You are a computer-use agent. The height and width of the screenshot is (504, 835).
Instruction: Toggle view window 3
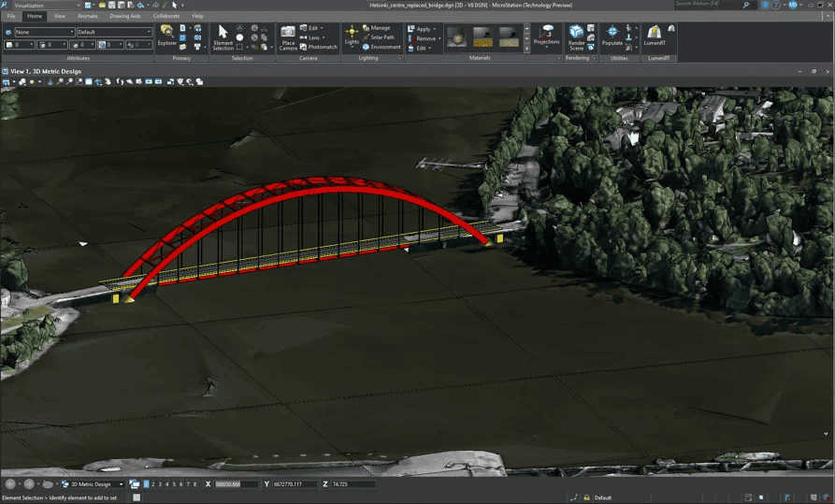(x=160, y=484)
